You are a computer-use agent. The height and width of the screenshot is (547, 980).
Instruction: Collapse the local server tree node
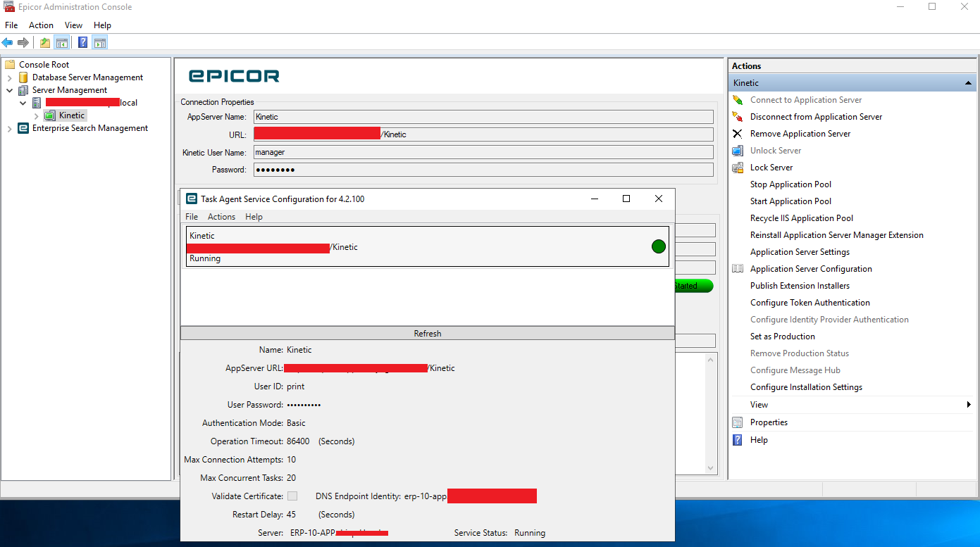[23, 103]
